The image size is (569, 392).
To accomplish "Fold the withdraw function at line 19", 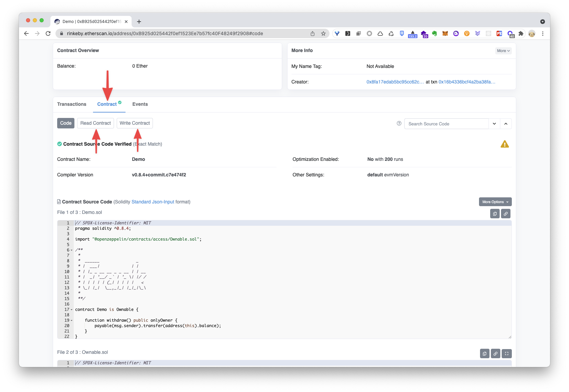I will (71, 320).
